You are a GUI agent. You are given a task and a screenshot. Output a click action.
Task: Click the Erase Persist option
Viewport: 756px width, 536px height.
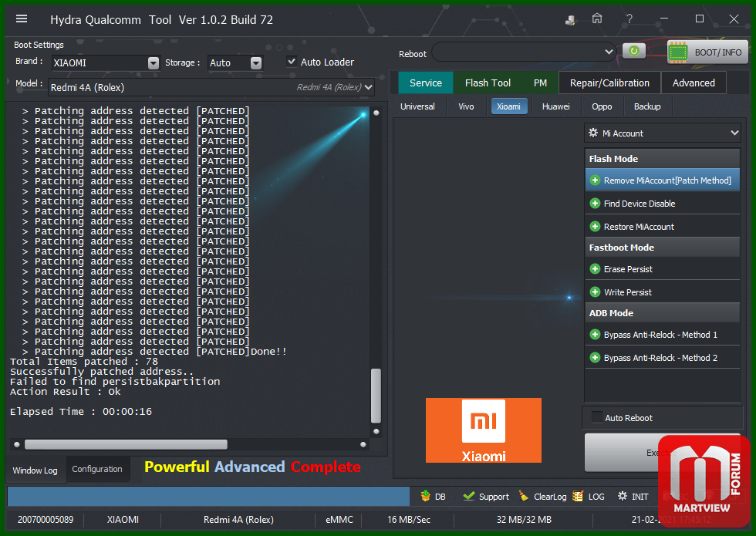pos(627,269)
